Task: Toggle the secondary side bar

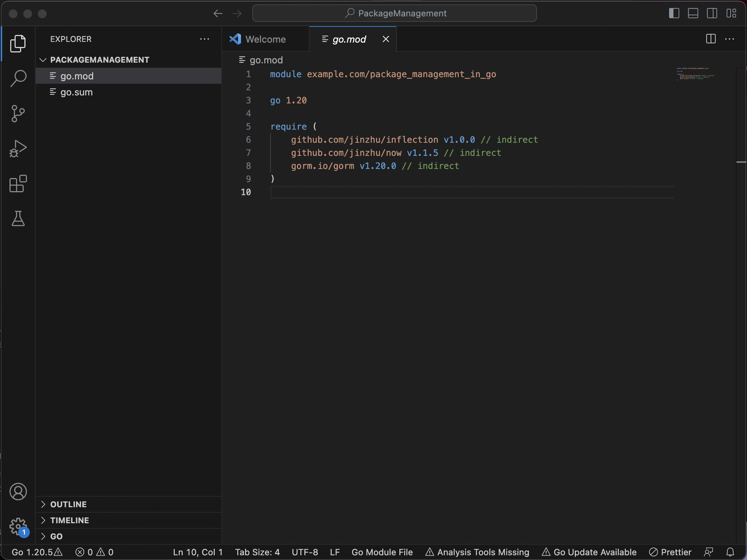Action: [x=712, y=13]
